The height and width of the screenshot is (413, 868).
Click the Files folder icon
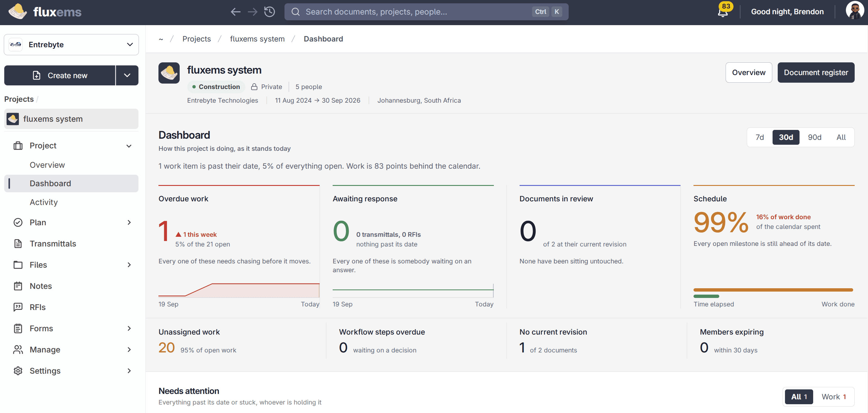[18, 265]
